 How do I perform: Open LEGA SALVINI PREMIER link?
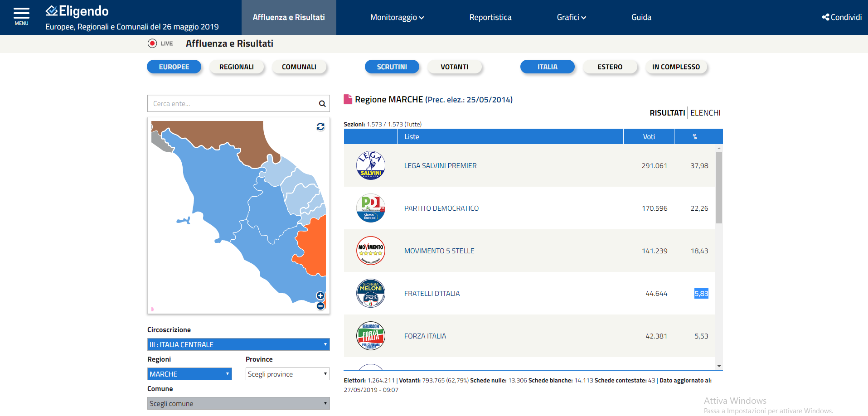[x=440, y=166]
